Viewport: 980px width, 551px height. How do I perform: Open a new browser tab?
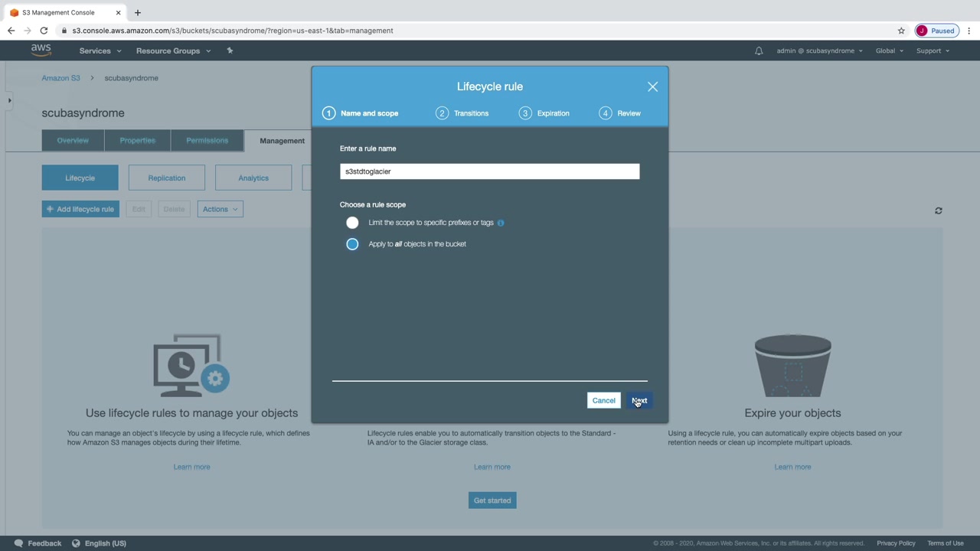tap(138, 12)
